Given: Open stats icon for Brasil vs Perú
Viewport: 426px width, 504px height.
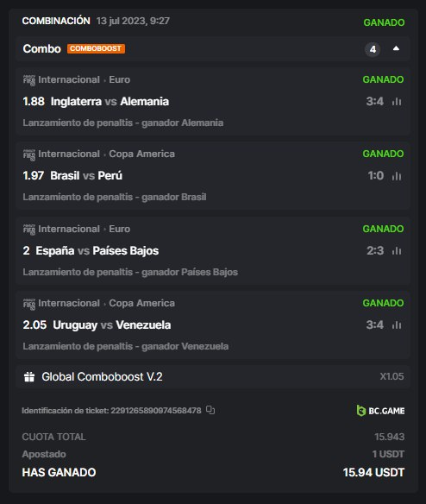Looking at the screenshot, I should (397, 176).
